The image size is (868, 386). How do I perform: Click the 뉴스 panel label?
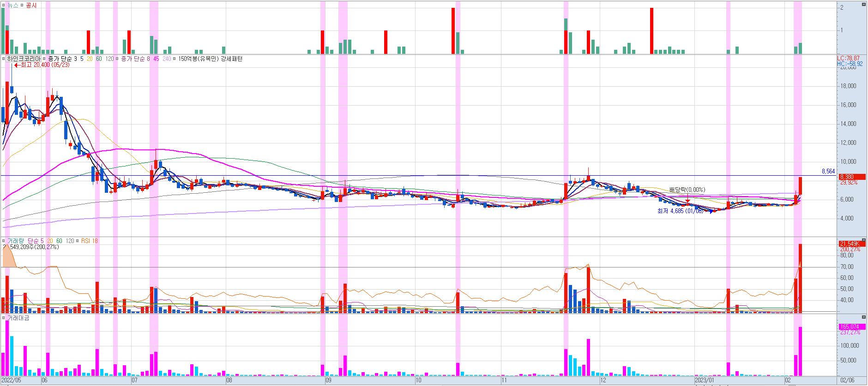point(12,5)
